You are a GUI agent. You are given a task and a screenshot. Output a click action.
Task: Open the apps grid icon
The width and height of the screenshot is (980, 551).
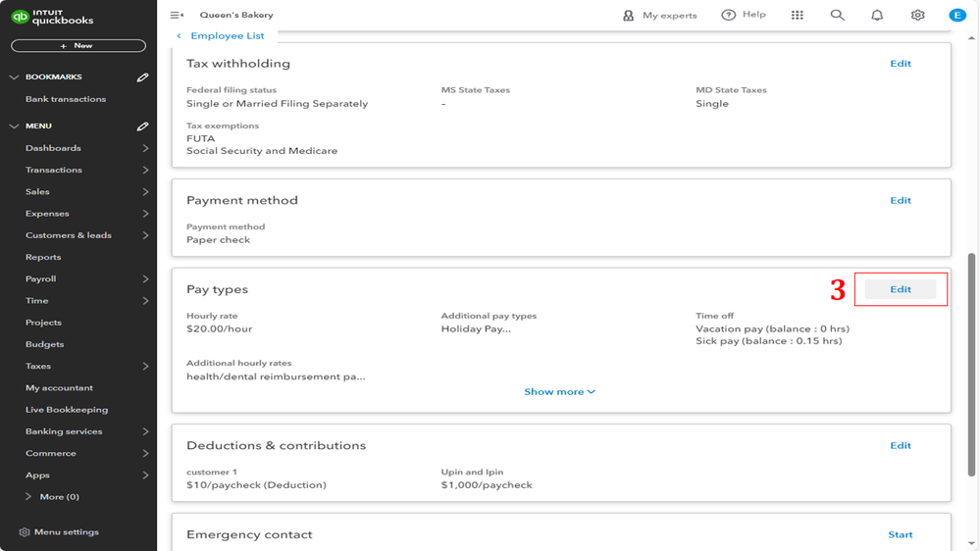[x=797, y=16]
